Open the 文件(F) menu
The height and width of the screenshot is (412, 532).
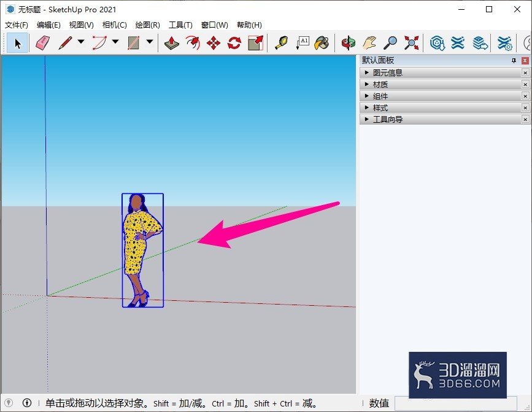click(x=17, y=25)
